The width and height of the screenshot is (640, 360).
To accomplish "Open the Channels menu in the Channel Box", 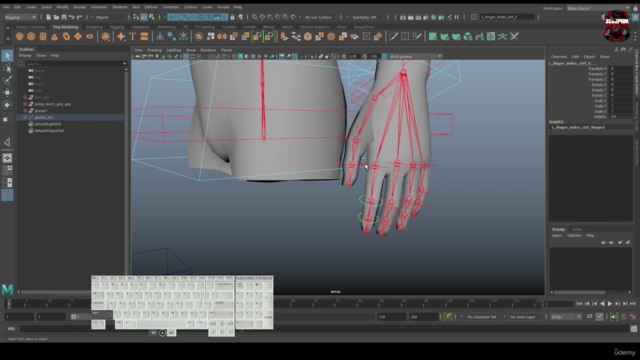I will click(559, 57).
